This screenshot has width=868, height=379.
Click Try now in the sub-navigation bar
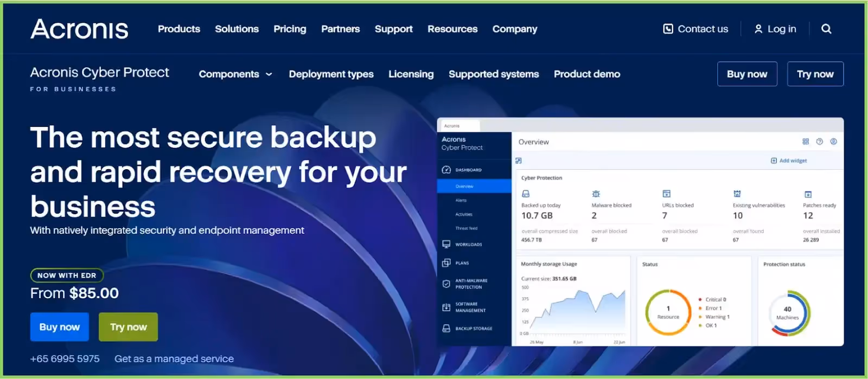[815, 74]
